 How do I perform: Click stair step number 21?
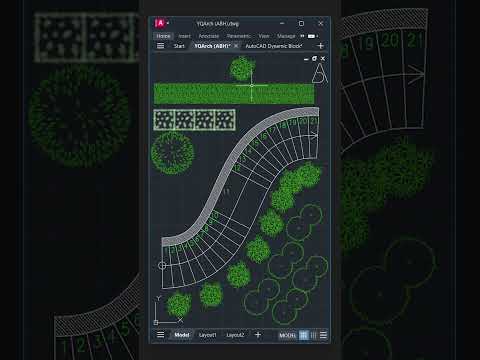314,121
